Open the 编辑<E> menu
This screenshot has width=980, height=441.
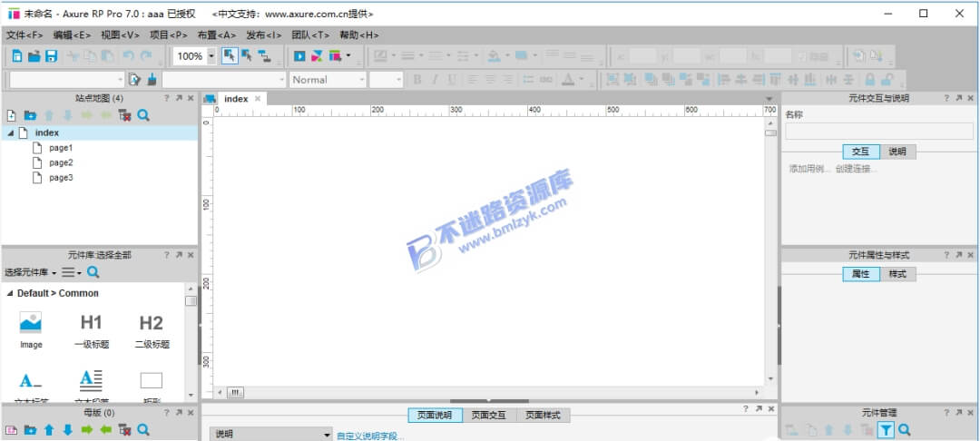[x=73, y=35]
